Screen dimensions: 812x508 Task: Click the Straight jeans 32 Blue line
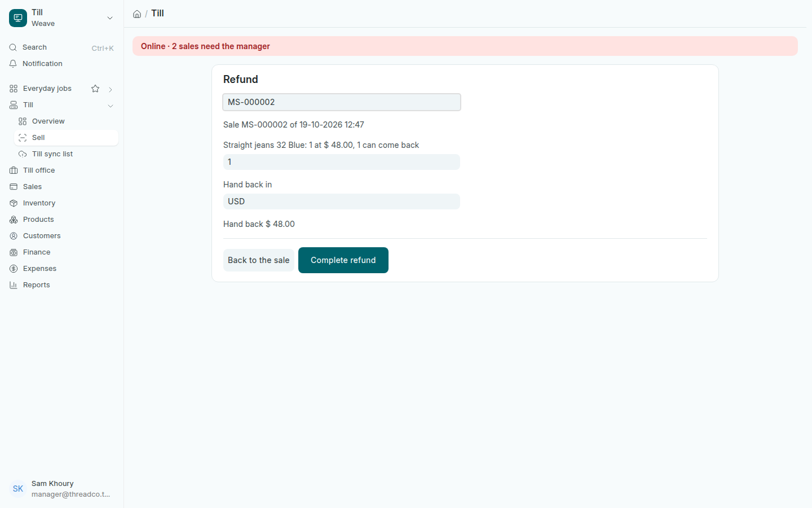(321, 145)
